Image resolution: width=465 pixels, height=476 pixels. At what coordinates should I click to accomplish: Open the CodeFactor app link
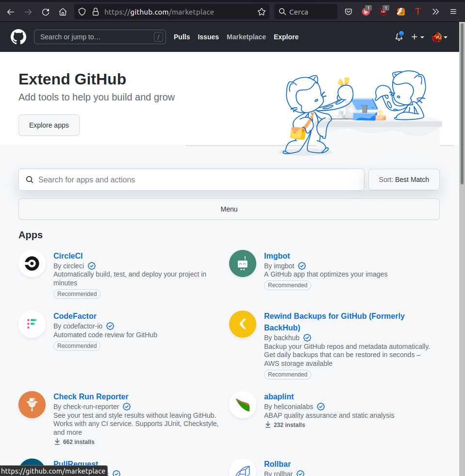(x=75, y=316)
